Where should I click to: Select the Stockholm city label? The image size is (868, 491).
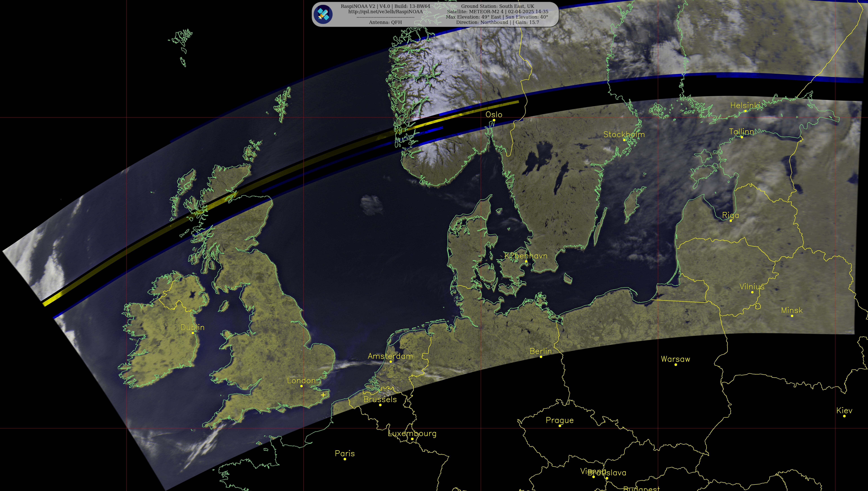[624, 135]
